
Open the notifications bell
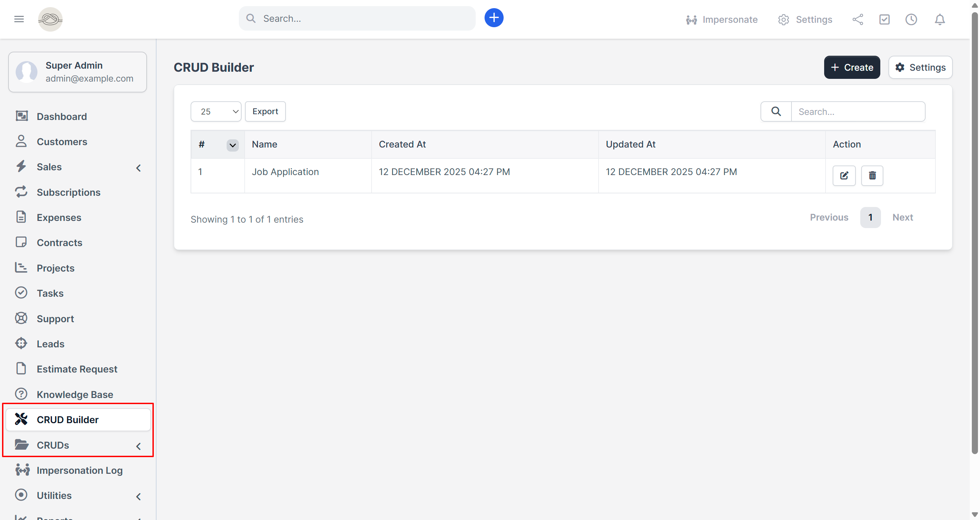[939, 19]
